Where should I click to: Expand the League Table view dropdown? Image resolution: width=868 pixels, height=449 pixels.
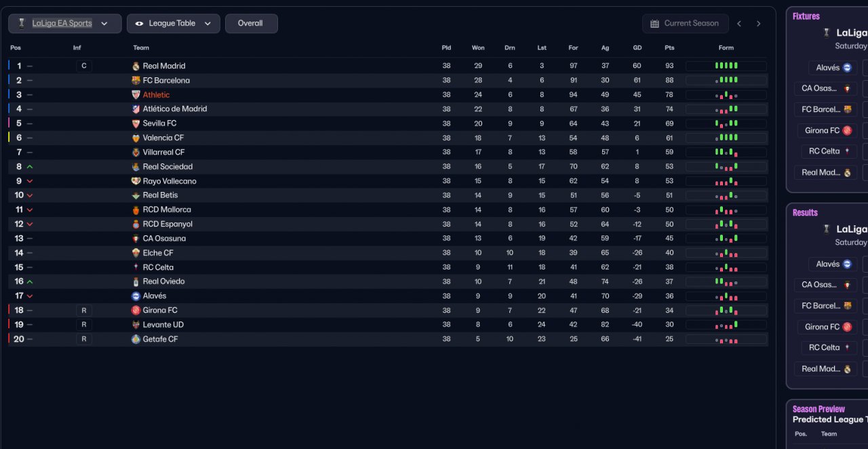coord(173,24)
